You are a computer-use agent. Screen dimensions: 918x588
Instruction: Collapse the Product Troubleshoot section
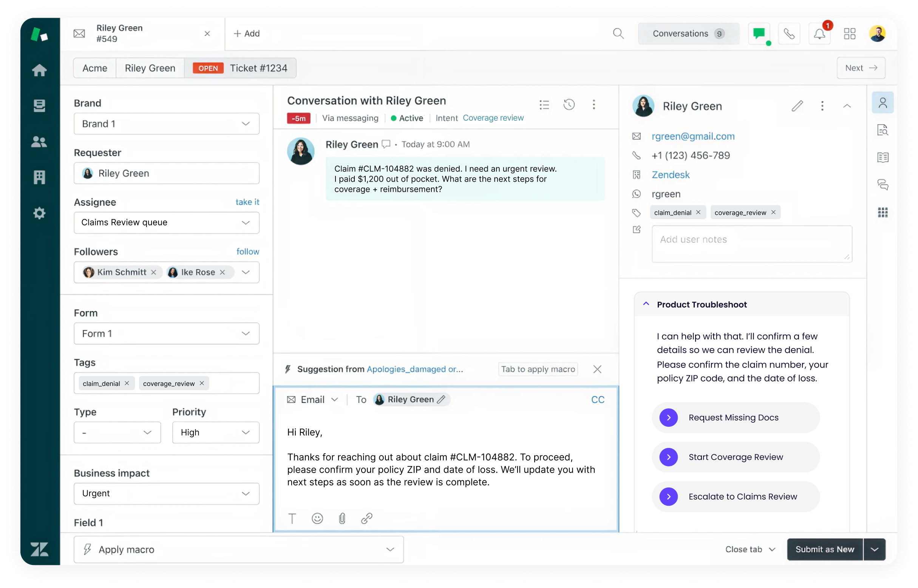coord(646,304)
